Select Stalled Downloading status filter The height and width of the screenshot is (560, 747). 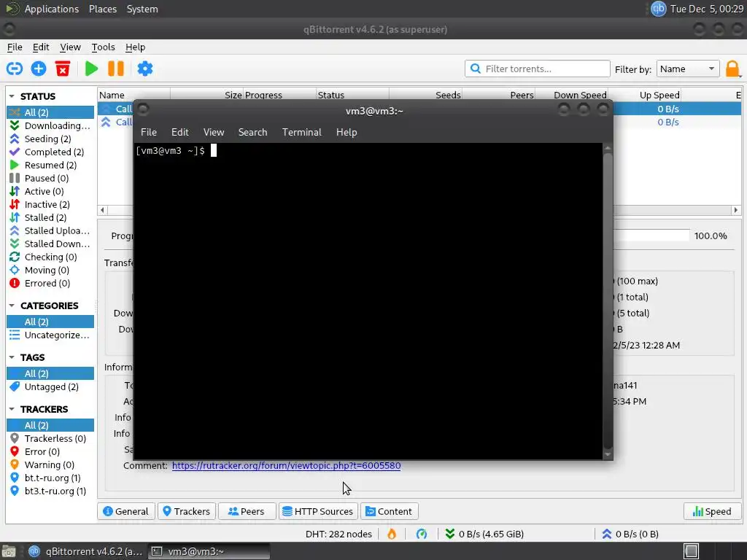(x=50, y=244)
